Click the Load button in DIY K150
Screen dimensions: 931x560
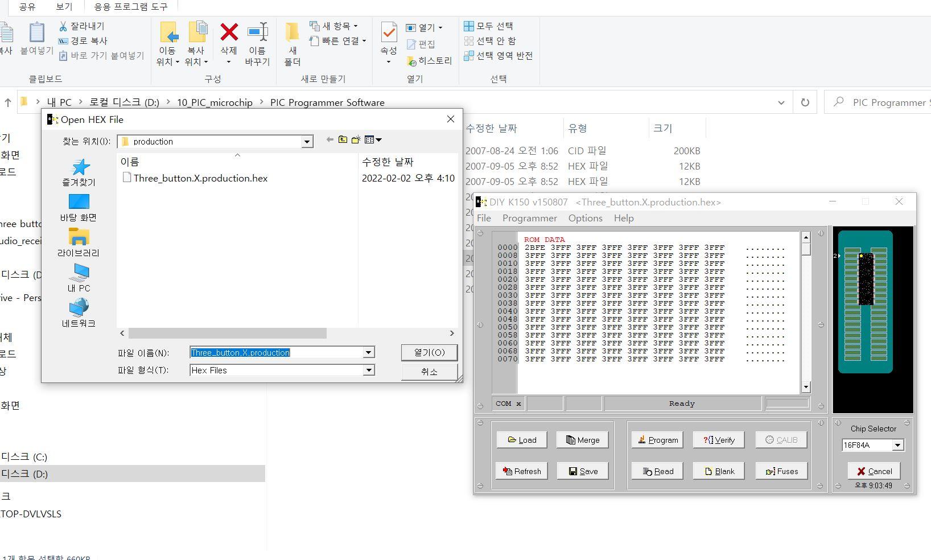tap(522, 440)
